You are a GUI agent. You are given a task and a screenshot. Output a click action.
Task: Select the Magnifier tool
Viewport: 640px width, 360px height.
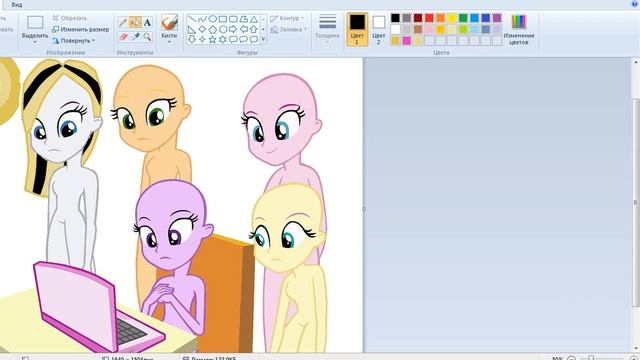pos(147,37)
